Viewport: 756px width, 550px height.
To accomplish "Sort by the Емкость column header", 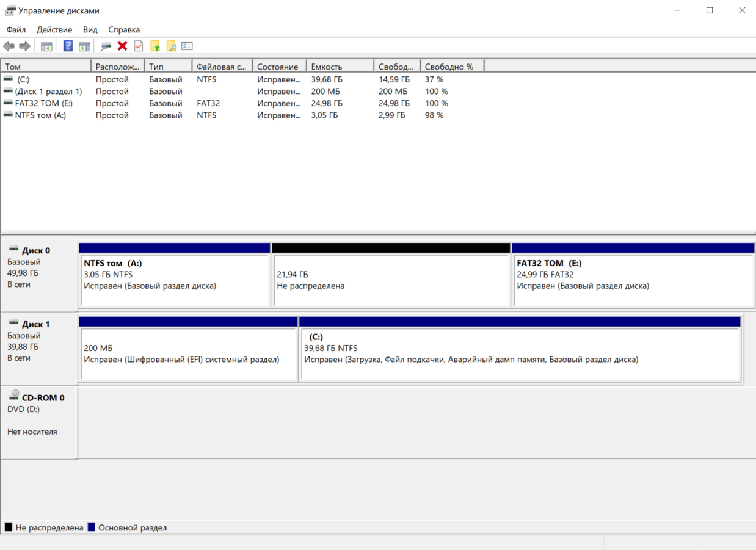I will click(x=339, y=67).
